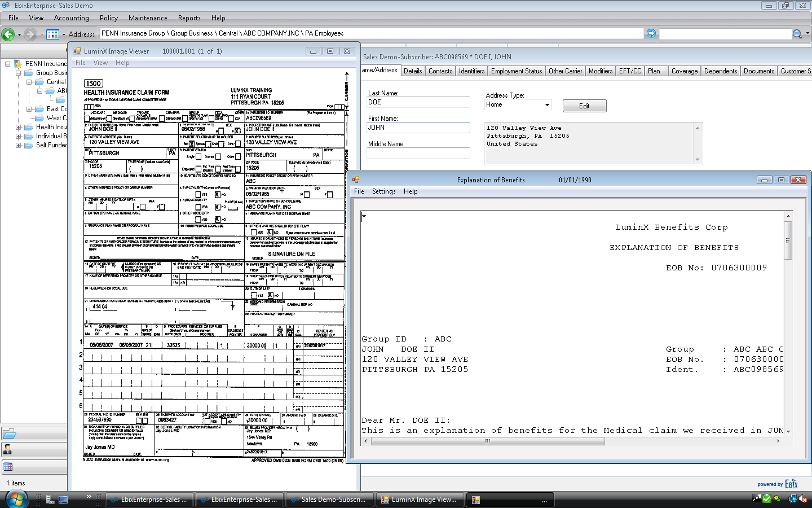Image resolution: width=812 pixels, height=508 pixels.
Task: Open the Address Type dropdown
Action: (x=546, y=105)
